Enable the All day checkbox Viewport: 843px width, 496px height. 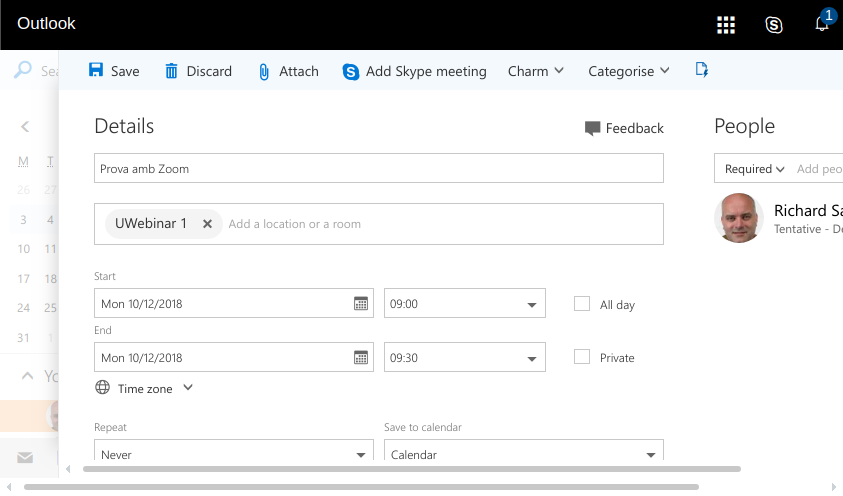(582, 304)
